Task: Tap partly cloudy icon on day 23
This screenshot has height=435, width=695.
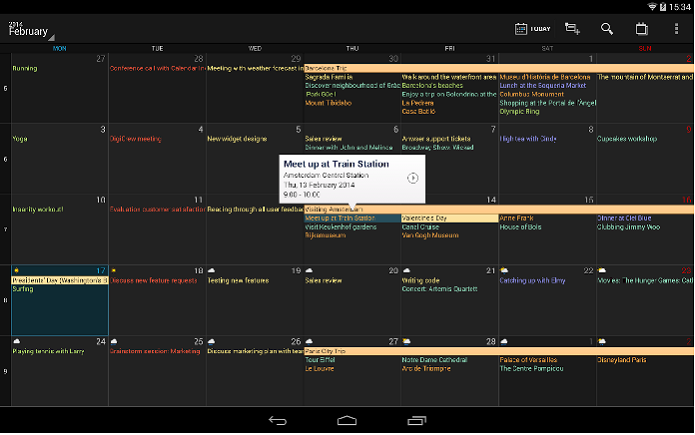Action: (601, 270)
